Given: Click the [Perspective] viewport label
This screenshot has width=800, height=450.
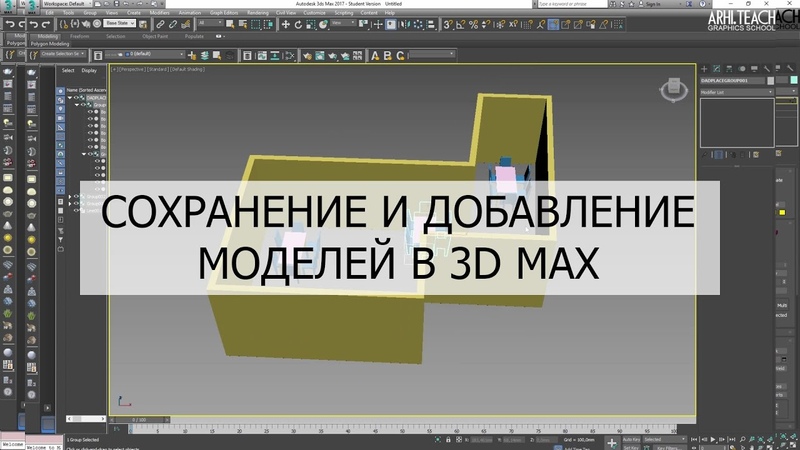Looking at the screenshot, I should (132, 69).
